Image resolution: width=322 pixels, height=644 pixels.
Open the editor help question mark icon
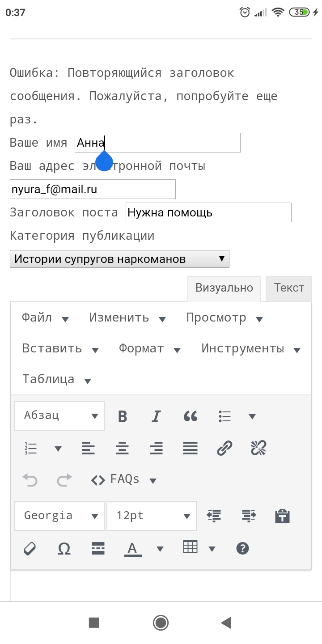coord(242,548)
